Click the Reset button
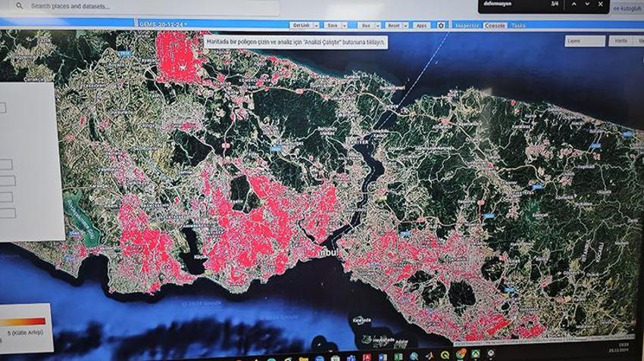This screenshot has width=644, height=361. [x=394, y=26]
